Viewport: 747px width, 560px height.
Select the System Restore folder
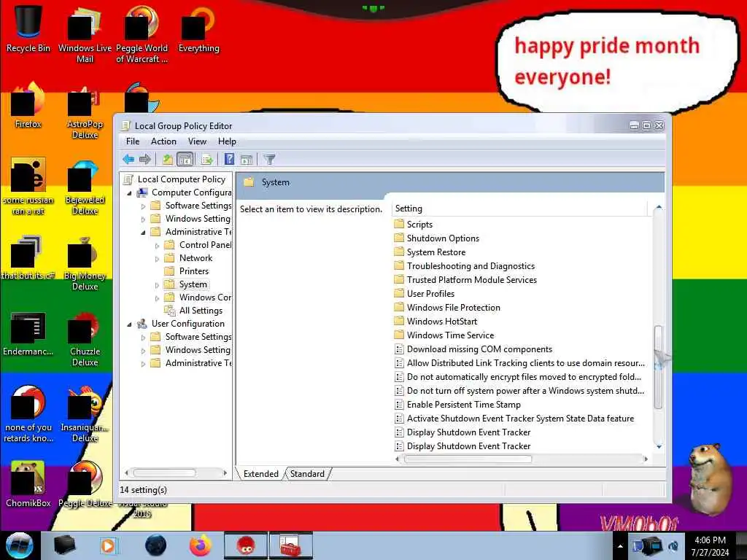point(436,252)
